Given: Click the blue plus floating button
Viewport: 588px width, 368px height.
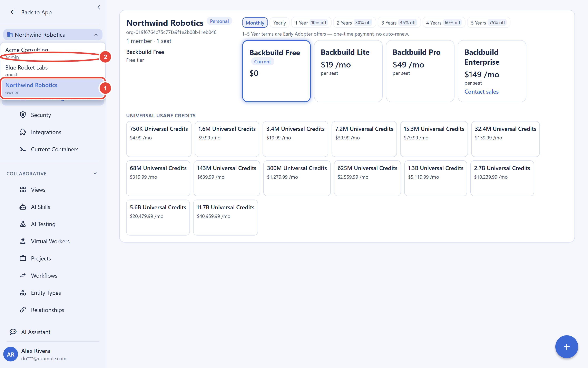Looking at the screenshot, I should [x=566, y=347].
